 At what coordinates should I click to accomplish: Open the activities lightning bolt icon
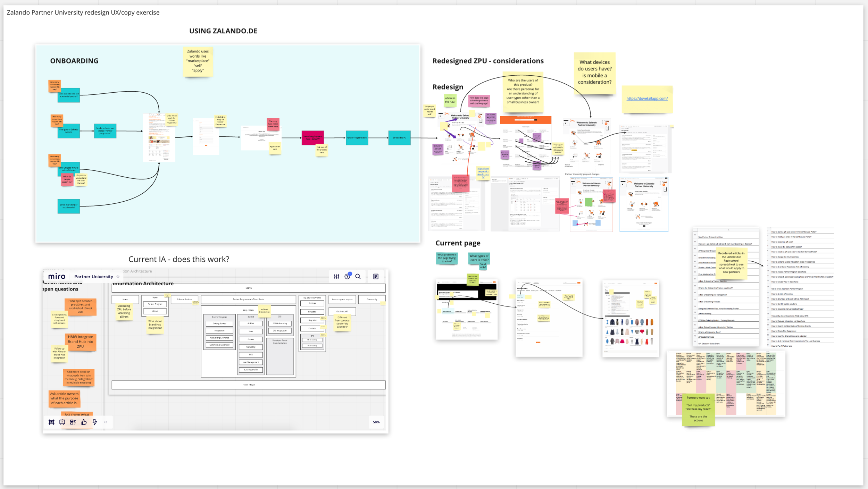point(94,422)
